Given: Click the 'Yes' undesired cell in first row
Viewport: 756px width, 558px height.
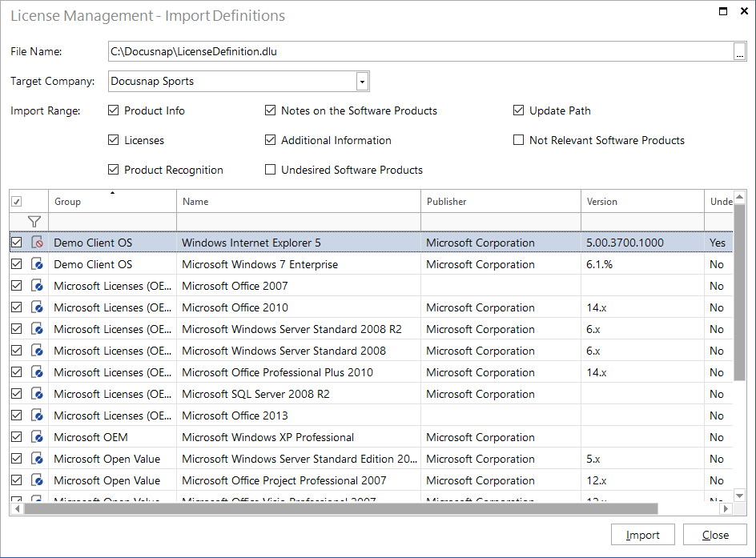Looking at the screenshot, I should [717, 243].
